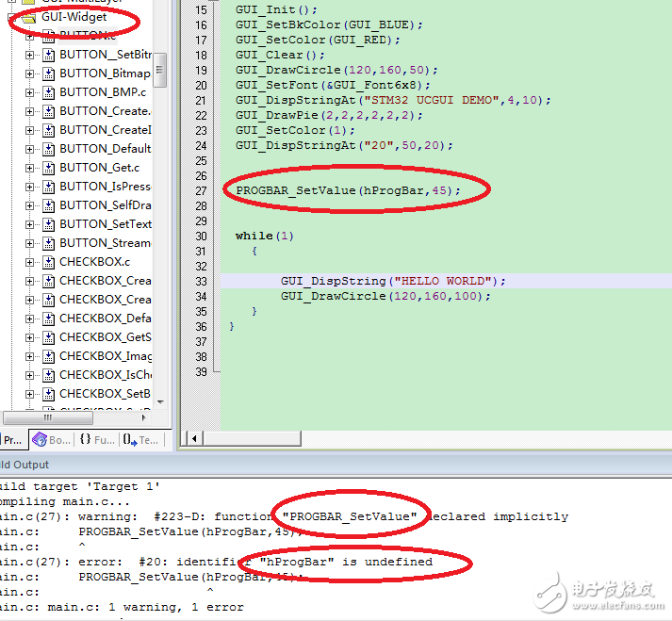Expand the CHECKBOX.c file node

click(x=29, y=262)
